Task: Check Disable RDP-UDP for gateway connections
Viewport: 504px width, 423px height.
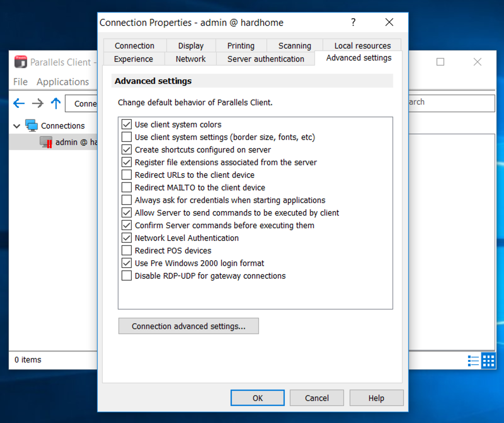Action: pos(127,276)
